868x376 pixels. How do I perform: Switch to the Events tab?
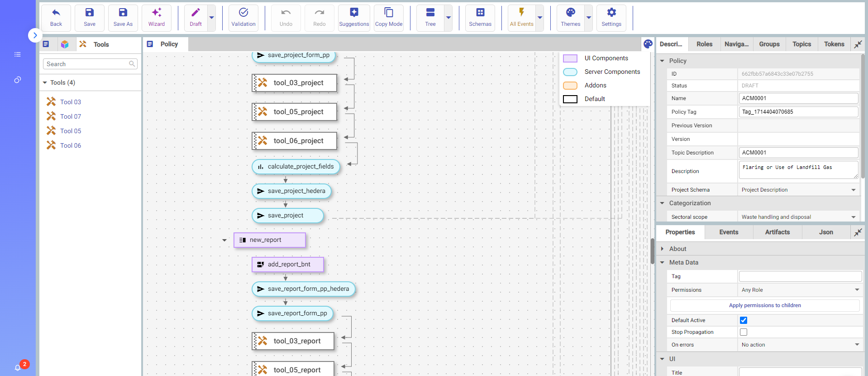[729, 232]
